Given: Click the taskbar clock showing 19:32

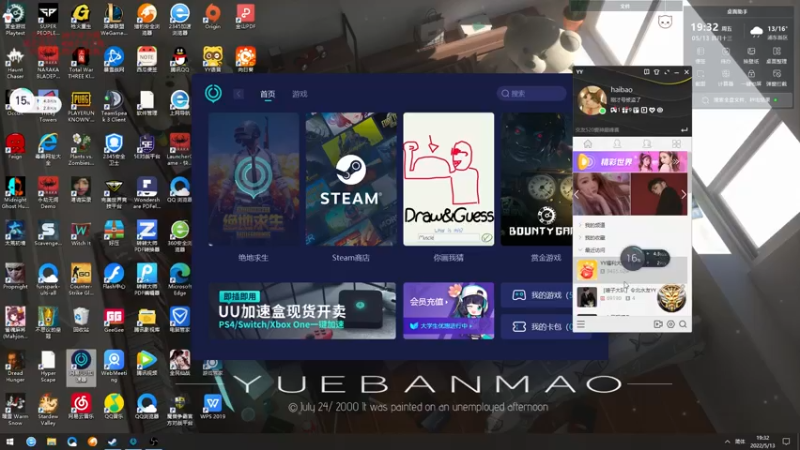Looking at the screenshot, I should (762, 442).
